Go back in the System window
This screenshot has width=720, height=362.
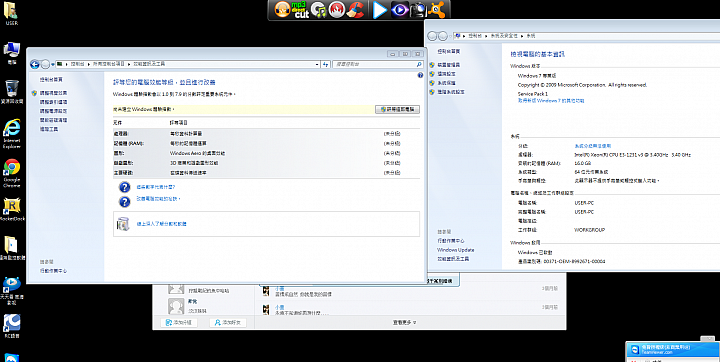tap(432, 36)
